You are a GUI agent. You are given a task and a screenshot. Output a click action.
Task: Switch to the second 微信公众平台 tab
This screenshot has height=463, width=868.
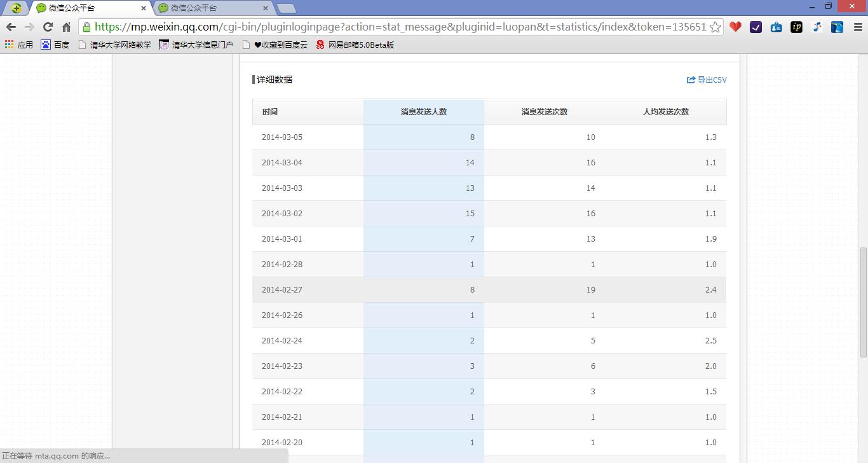pyautogui.click(x=210, y=9)
